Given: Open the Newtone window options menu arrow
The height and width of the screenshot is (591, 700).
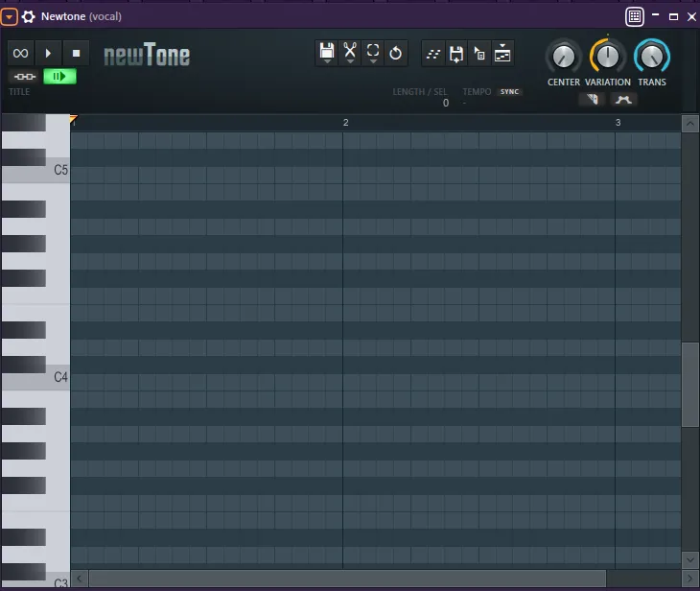Looking at the screenshot, I should [x=10, y=16].
